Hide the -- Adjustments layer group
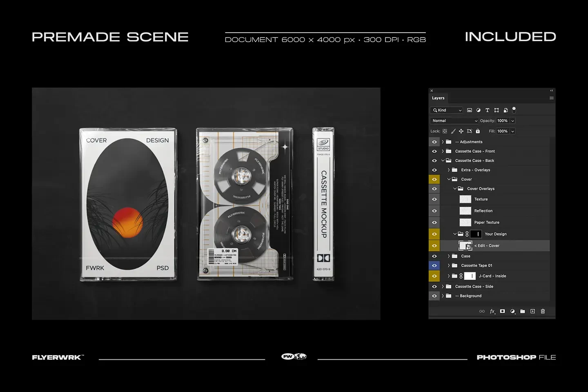This screenshot has width=588, height=392. (x=434, y=141)
